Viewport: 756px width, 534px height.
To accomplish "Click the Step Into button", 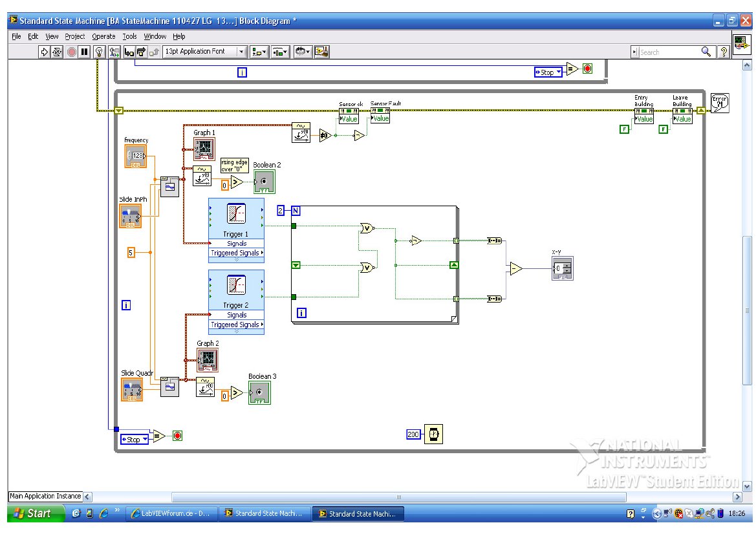I will click(x=129, y=52).
